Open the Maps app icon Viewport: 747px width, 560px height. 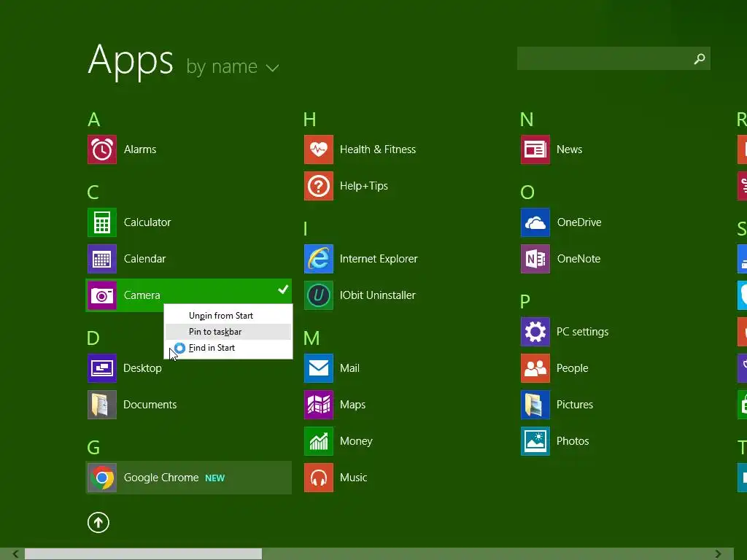(x=319, y=405)
